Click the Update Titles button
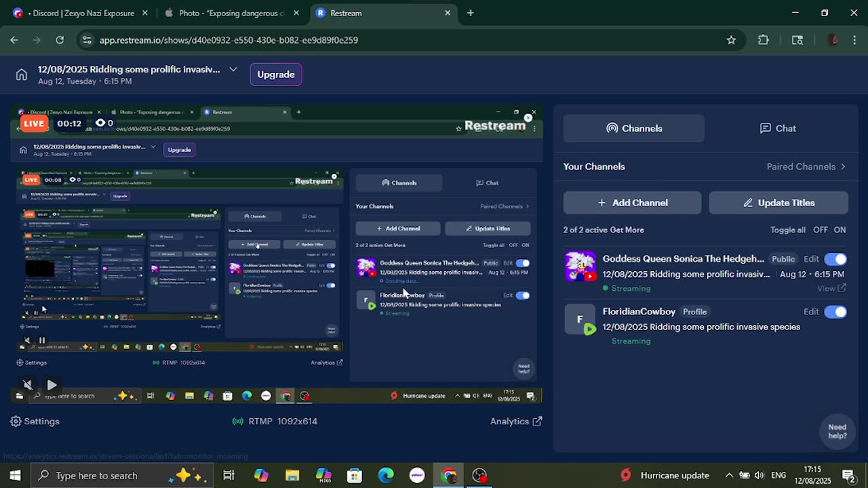Screen dimensions: 868x488 [x=778, y=203]
